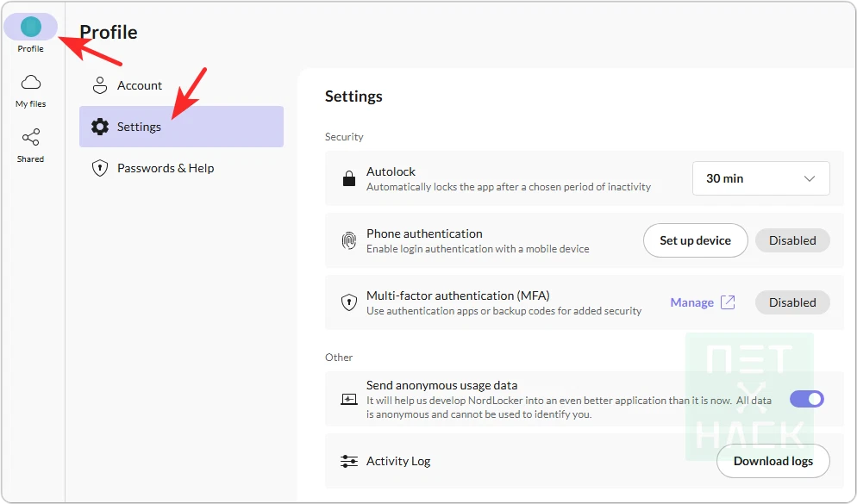This screenshot has height=504, width=857.
Task: Click the Account person icon
Action: [100, 85]
